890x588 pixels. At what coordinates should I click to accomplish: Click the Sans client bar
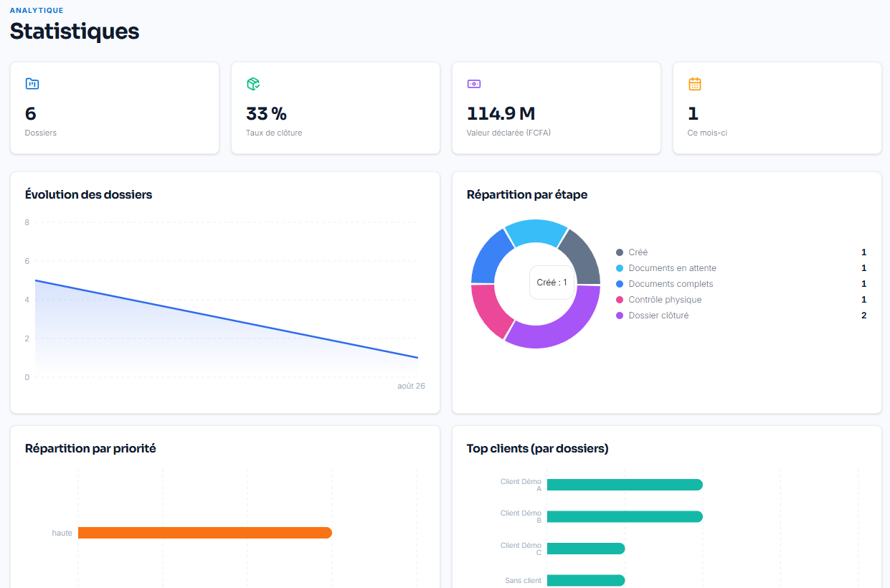[x=586, y=580]
